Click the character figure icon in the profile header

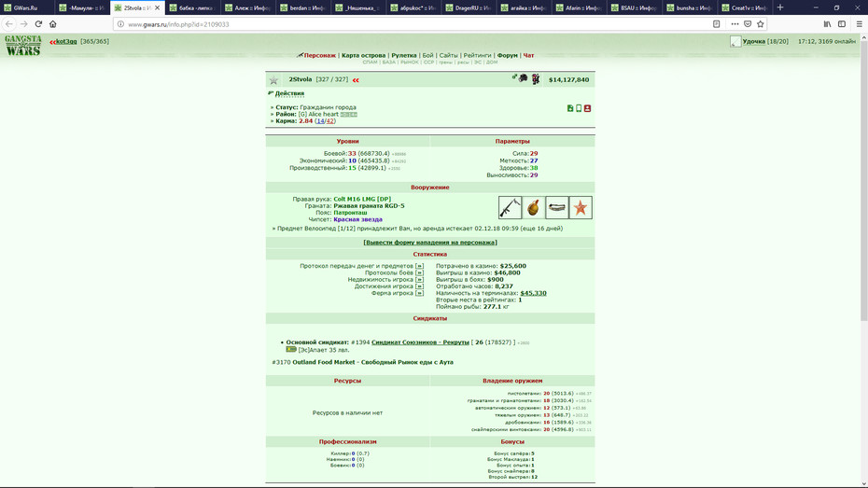click(536, 79)
